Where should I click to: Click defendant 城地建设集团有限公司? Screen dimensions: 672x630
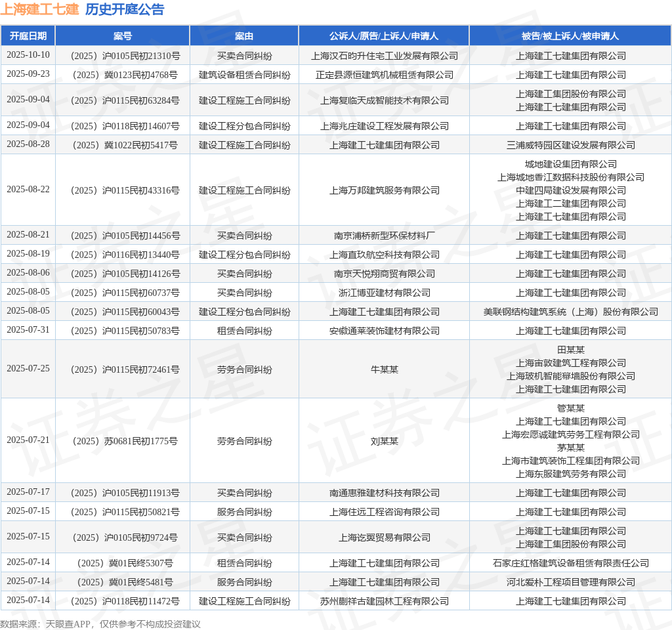point(570,164)
